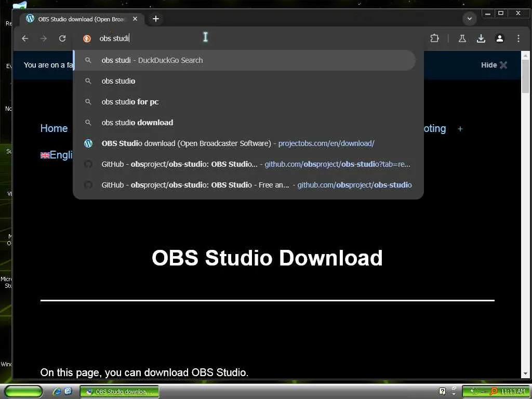Viewport: 532px width, 399px height.
Task: Click GitHub icon beside the 'Free an...' suggestion
Action: (x=88, y=185)
